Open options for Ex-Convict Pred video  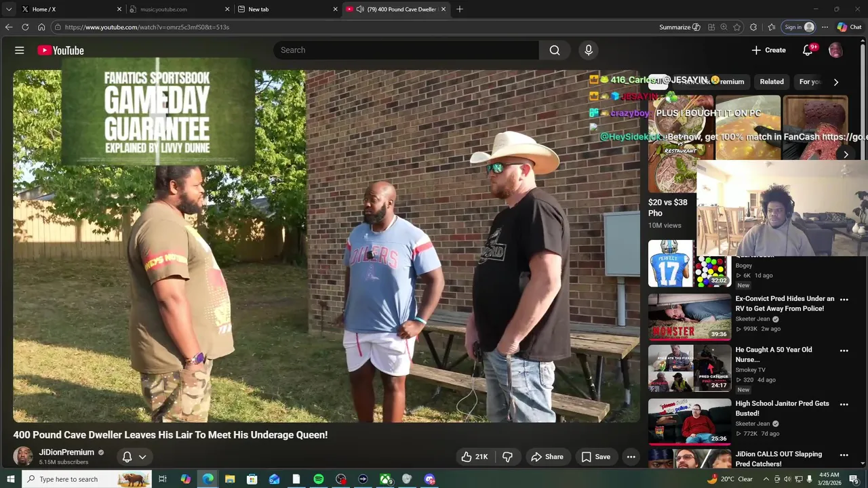point(844,299)
